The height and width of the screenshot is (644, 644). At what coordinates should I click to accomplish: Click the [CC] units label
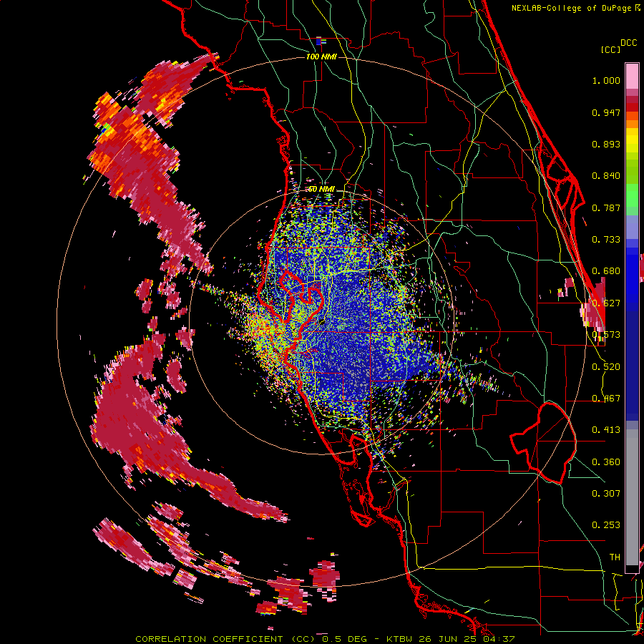[610, 49]
